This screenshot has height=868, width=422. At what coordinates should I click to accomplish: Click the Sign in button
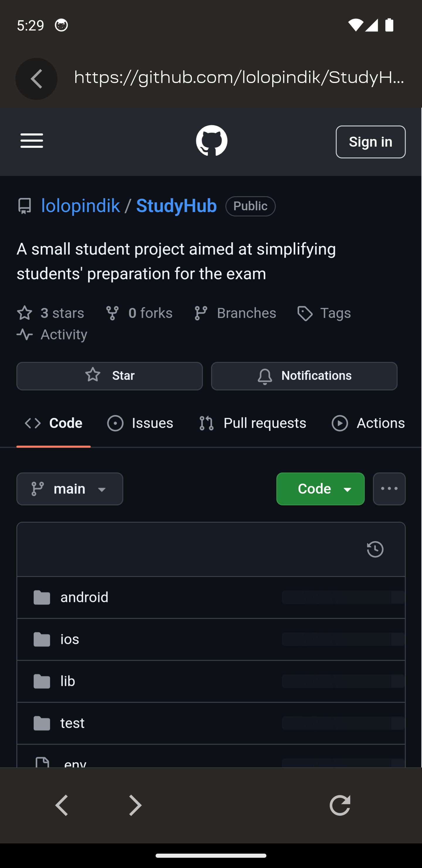click(370, 142)
